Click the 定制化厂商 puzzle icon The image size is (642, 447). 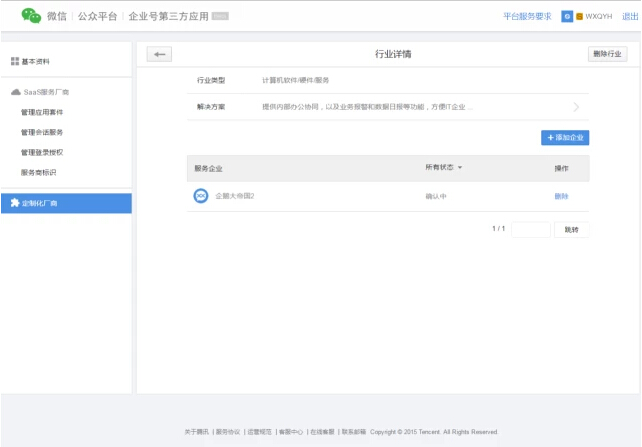(x=15, y=203)
